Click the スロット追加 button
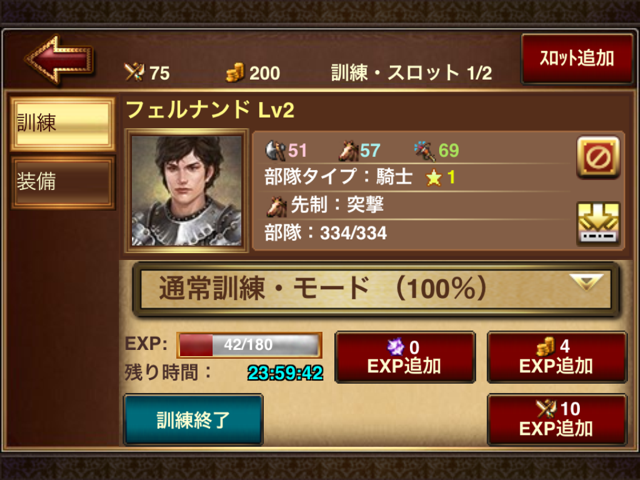640x480 pixels. pyautogui.click(x=577, y=58)
